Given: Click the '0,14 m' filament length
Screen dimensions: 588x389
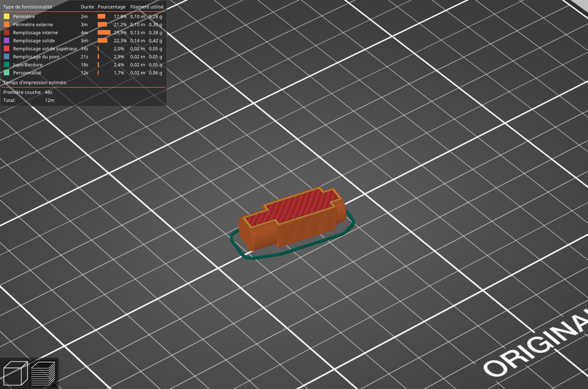Looking at the screenshot, I should pos(137,41).
